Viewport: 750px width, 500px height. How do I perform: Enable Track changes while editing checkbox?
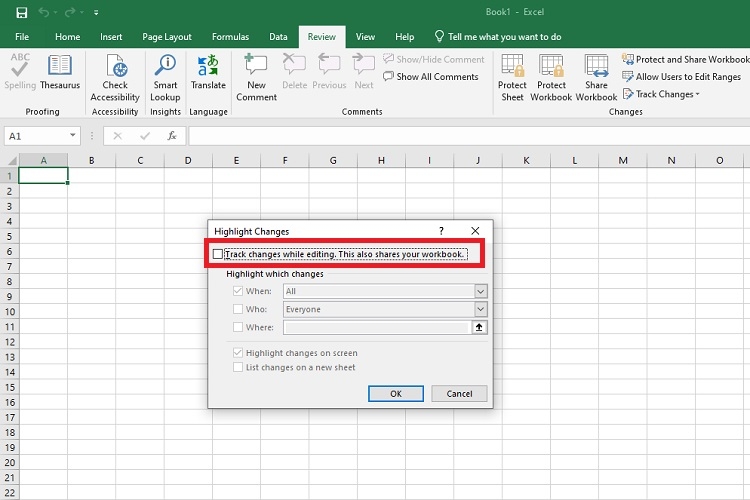click(x=218, y=255)
